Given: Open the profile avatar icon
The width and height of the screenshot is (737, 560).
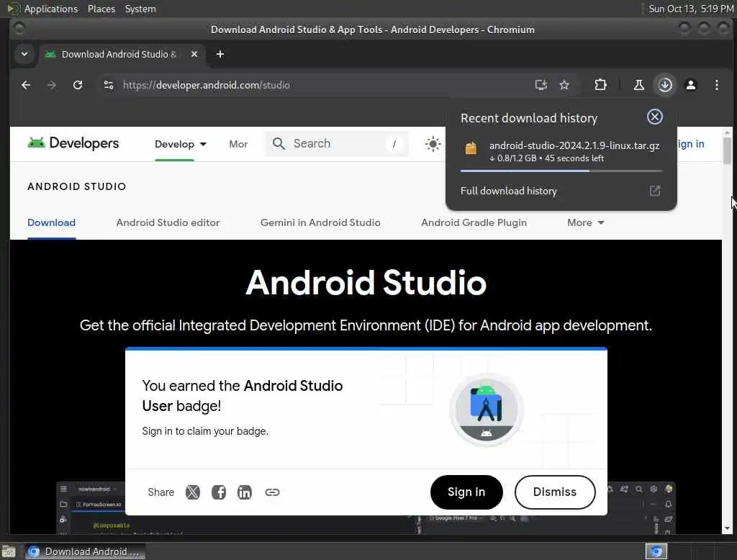Looking at the screenshot, I should [x=691, y=85].
